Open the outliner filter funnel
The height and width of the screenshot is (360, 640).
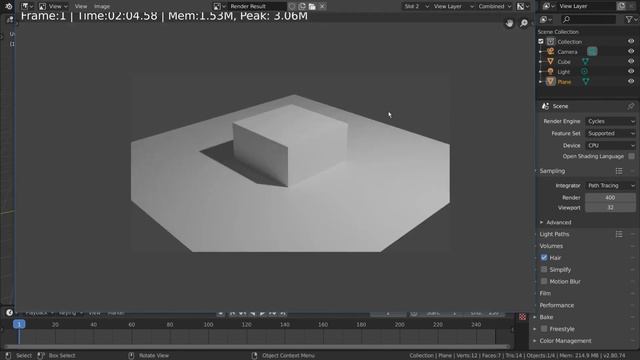[631, 19]
